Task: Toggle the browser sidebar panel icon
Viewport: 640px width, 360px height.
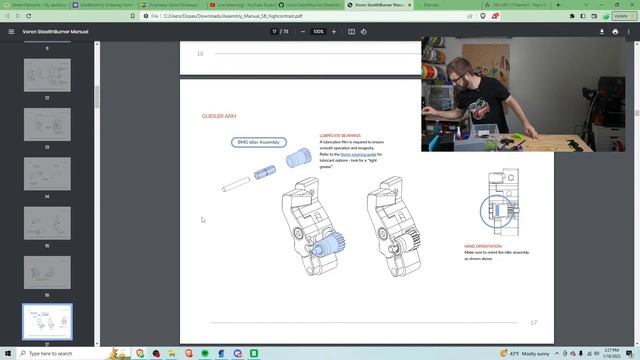Action: (x=583, y=16)
